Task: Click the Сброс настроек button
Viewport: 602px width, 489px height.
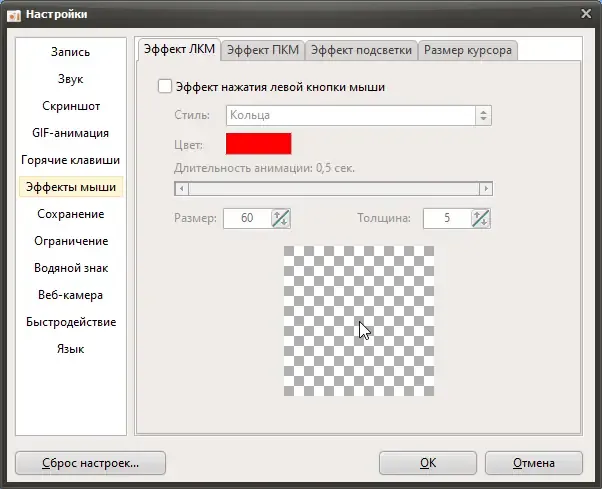Action: 90,463
